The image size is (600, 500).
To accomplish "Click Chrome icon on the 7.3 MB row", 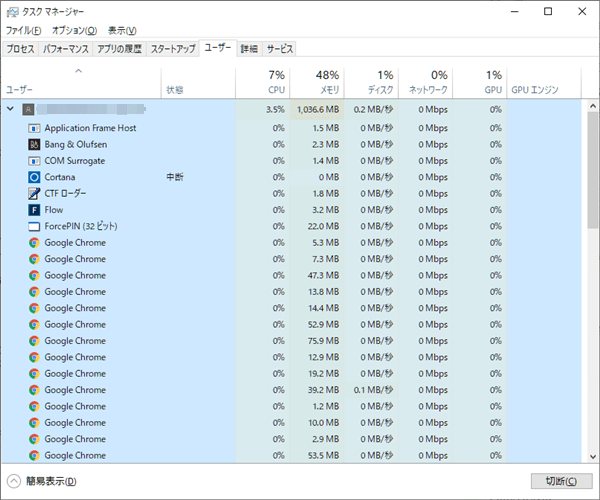I will point(34,259).
